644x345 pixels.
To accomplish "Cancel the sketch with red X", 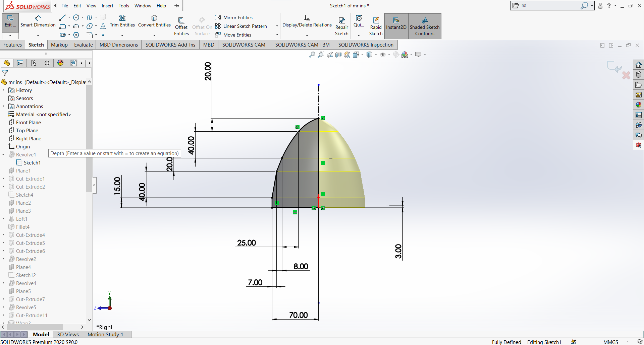I will (x=626, y=75).
